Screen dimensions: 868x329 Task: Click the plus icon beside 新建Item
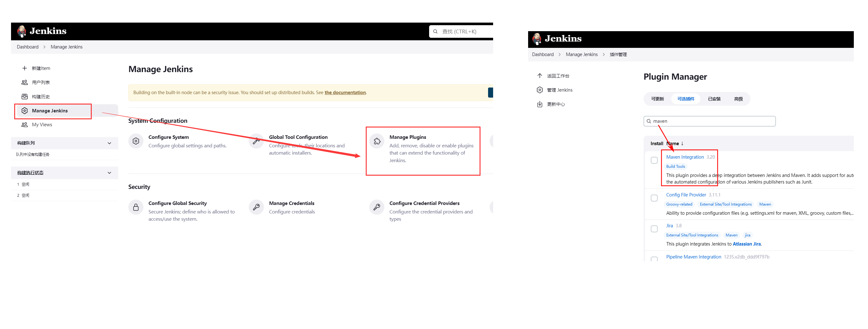point(25,68)
